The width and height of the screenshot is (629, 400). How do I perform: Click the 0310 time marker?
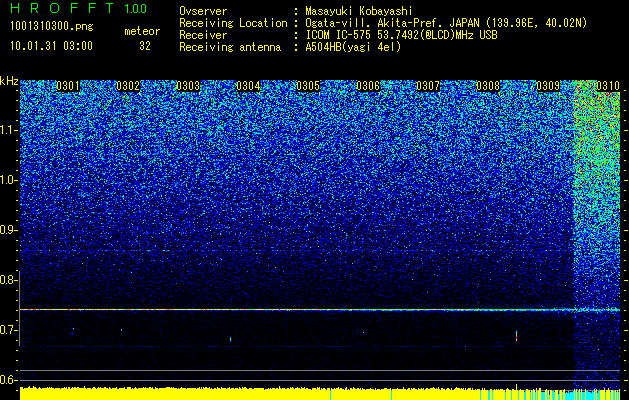[608, 86]
